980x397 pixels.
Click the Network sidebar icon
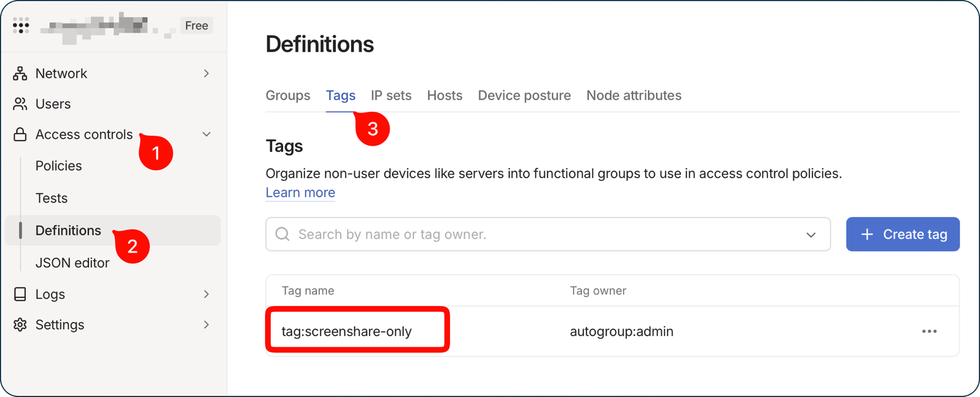point(20,73)
